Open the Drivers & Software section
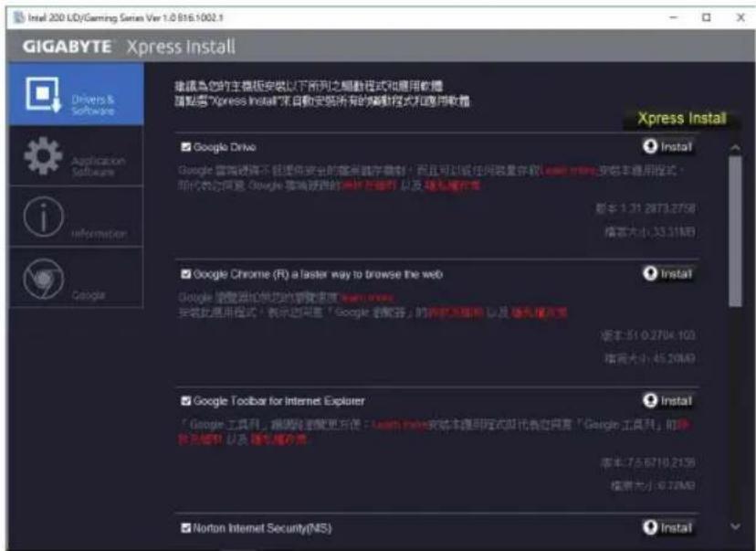The width and height of the screenshot is (756, 551). 76,94
